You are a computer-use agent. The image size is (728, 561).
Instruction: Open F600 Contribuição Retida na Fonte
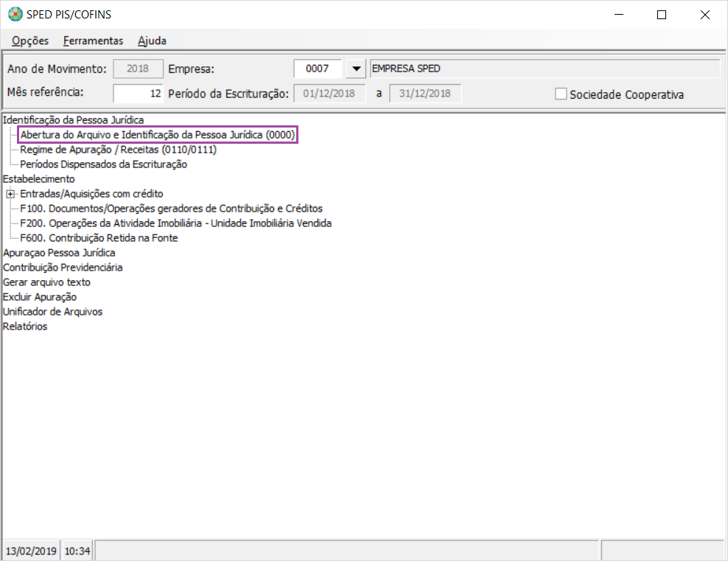[x=99, y=238]
